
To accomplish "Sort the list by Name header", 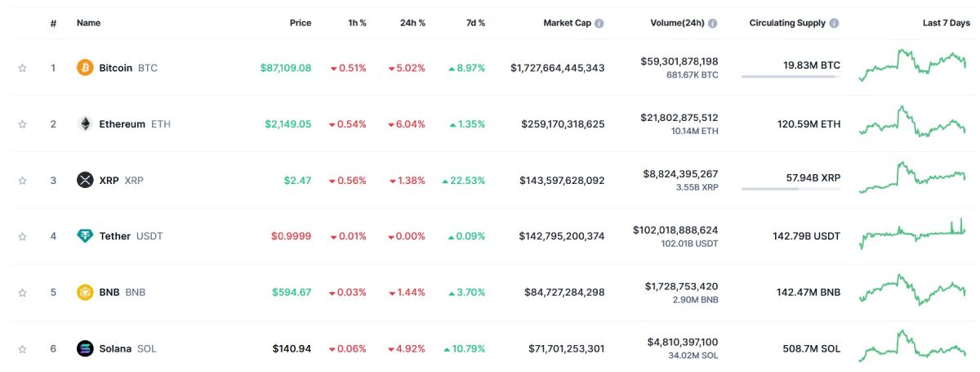I will click(x=88, y=23).
